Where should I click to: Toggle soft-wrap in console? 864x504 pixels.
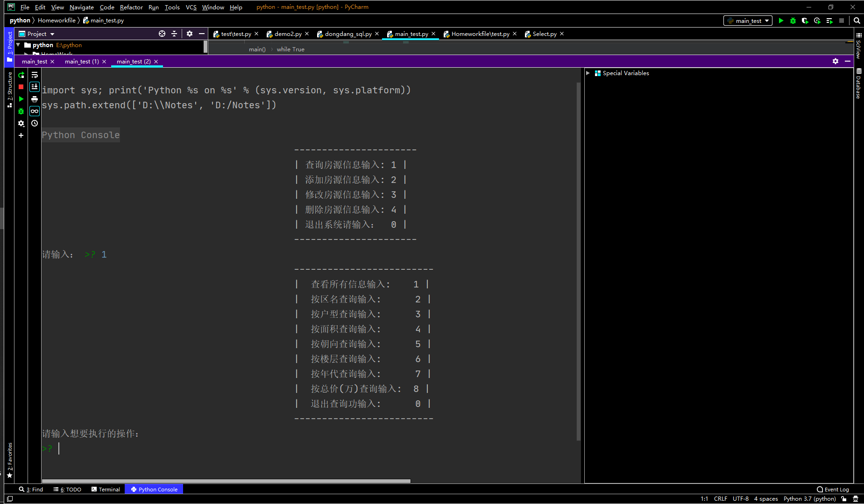[x=35, y=75]
